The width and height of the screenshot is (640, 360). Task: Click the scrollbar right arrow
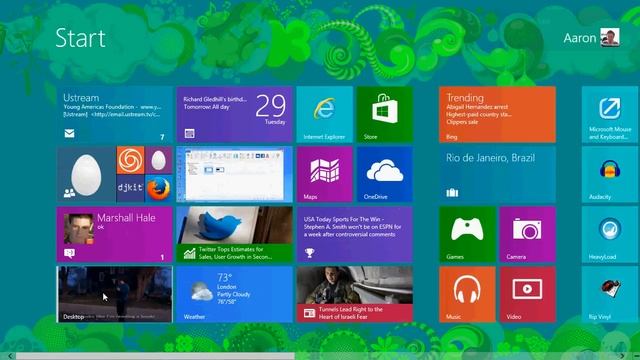622,356
